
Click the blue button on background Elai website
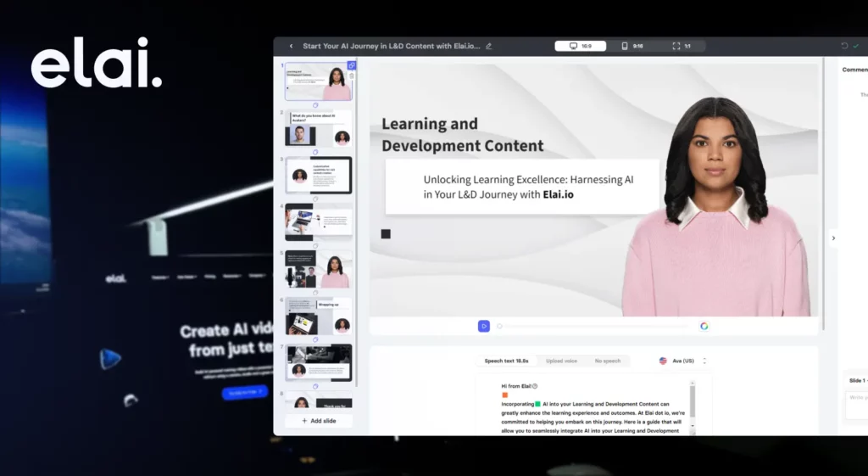pyautogui.click(x=245, y=392)
